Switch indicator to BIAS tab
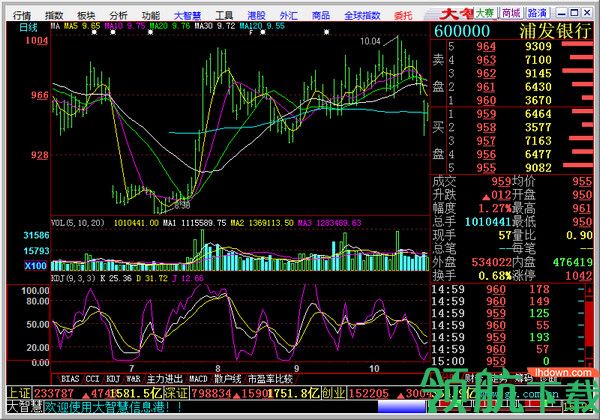600x420 pixels. click(70, 379)
